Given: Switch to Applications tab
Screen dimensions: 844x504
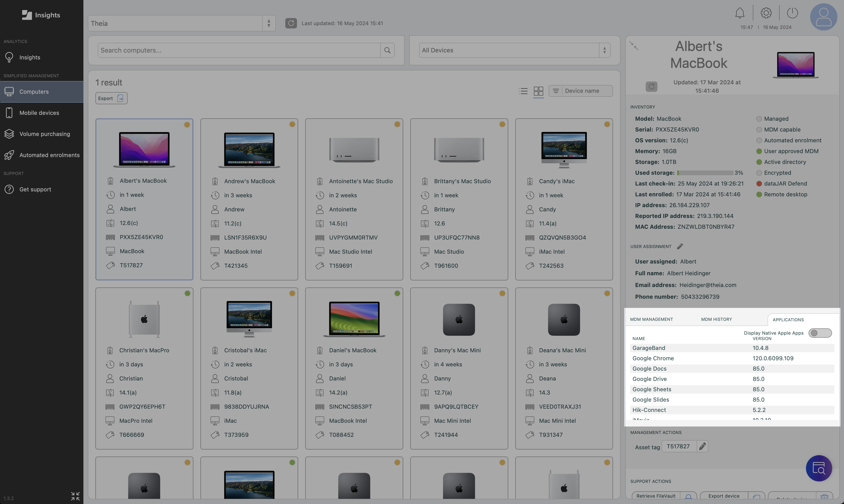Looking at the screenshot, I should [x=788, y=320].
